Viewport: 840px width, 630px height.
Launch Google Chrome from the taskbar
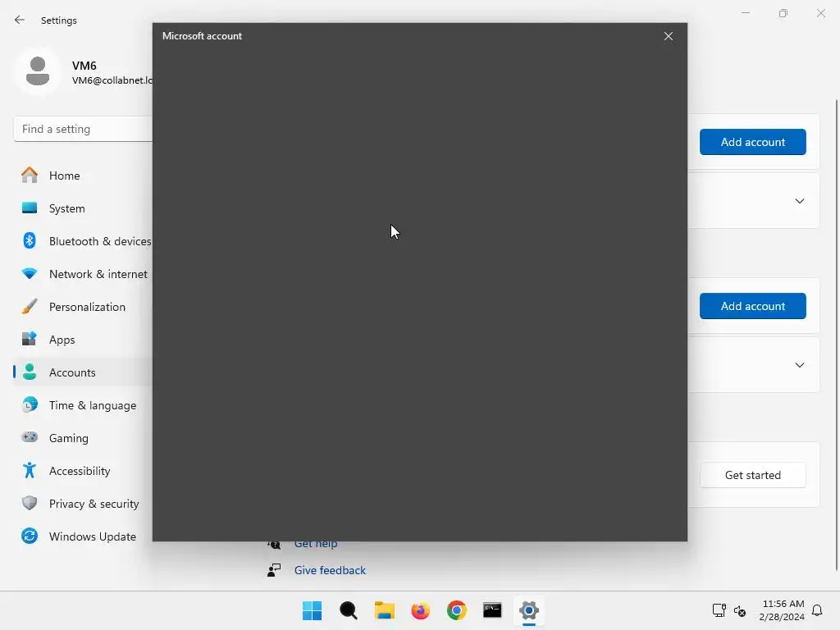[456, 610]
